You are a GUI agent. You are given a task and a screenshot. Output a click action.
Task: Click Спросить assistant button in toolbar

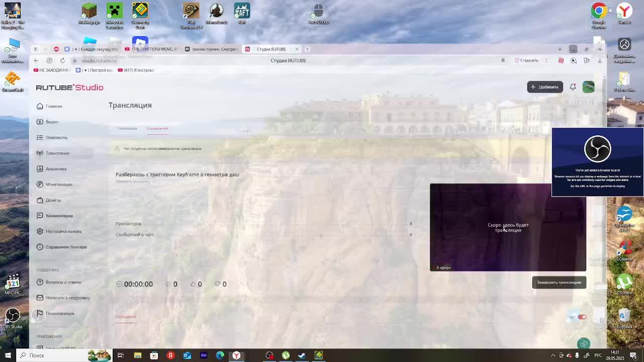(x=526, y=60)
